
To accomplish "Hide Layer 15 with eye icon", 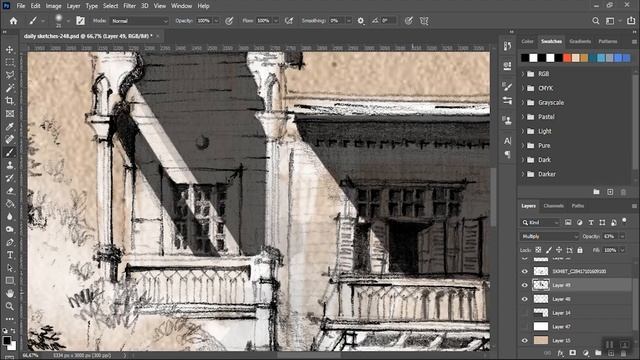I will [x=525, y=340].
